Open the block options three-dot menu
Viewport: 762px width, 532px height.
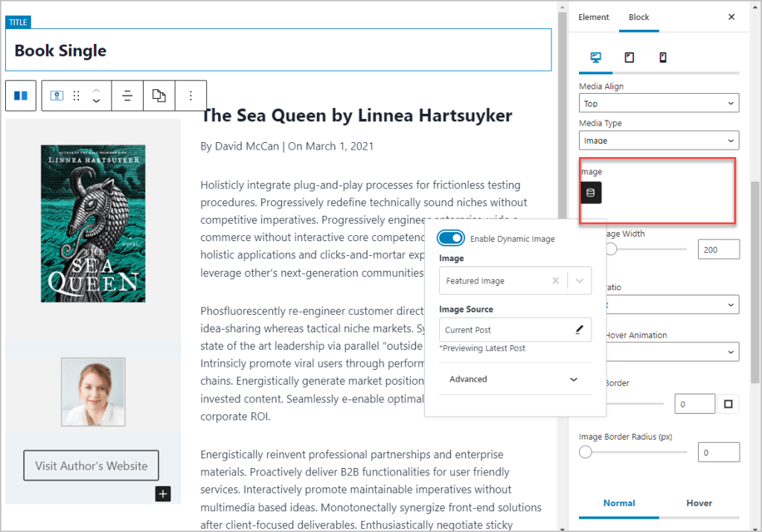pos(190,96)
